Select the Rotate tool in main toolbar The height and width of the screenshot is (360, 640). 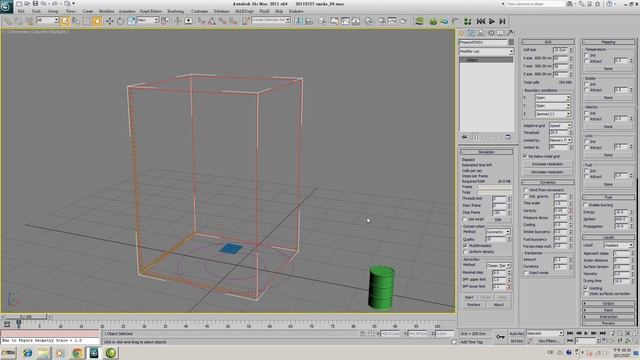[120, 21]
